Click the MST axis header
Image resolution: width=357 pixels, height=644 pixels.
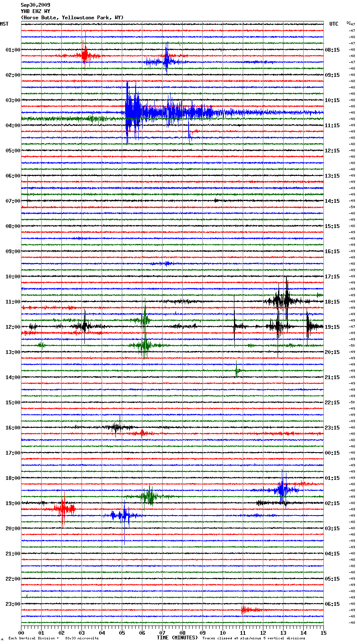(4, 24)
